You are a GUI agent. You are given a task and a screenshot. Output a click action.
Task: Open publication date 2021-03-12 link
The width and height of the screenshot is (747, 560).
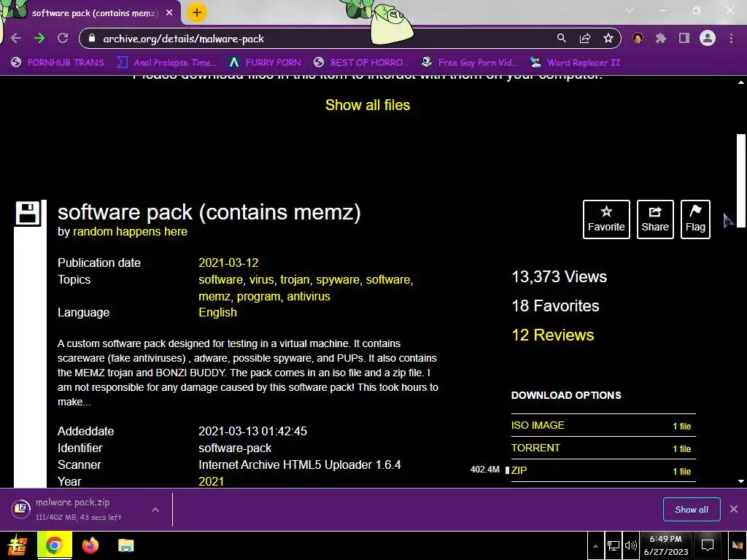pos(228,262)
